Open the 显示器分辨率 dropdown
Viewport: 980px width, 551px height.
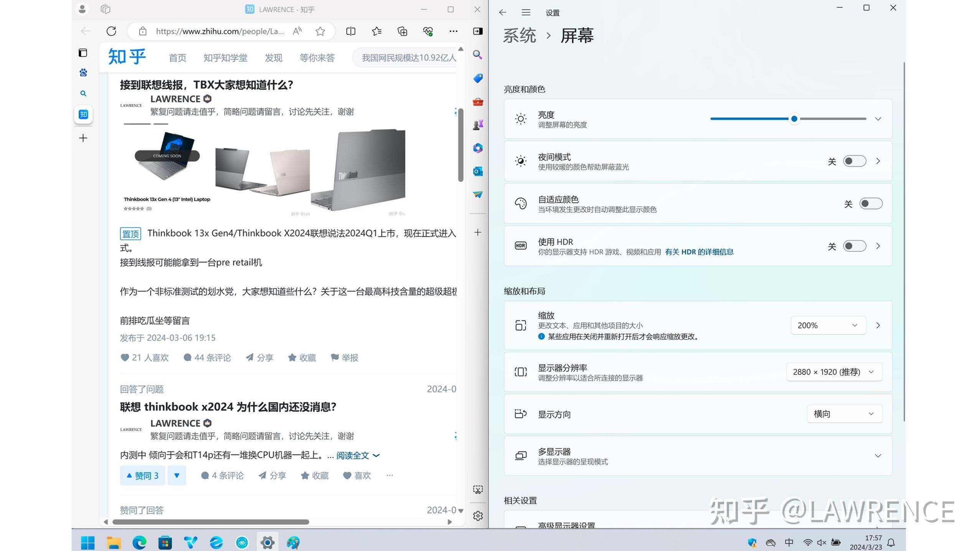[x=833, y=372]
